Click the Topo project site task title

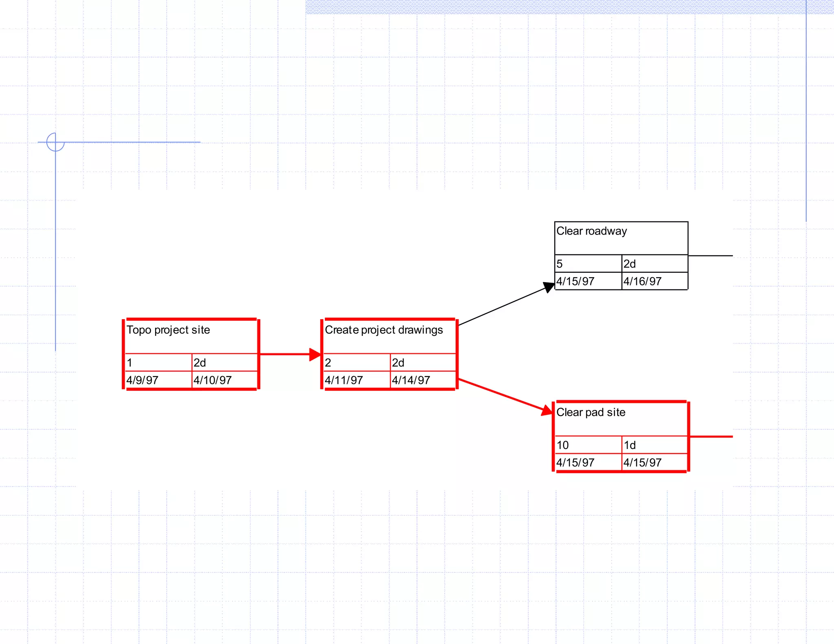(168, 330)
